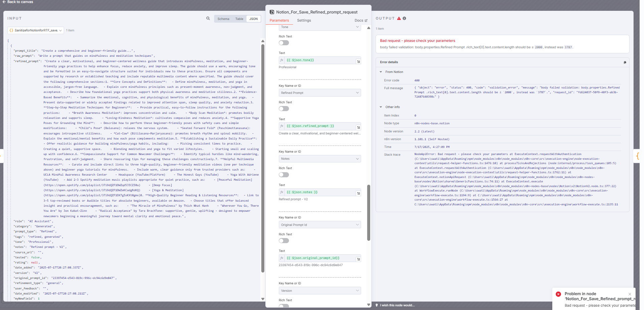Switch input view to Table
The height and width of the screenshot is (310, 644).
(x=239, y=19)
